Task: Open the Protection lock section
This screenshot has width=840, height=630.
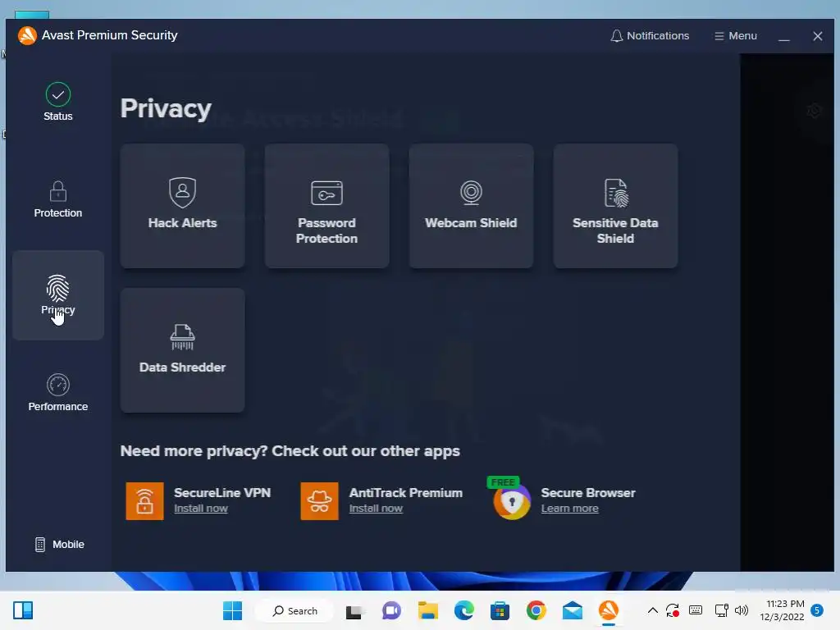Action: [x=58, y=199]
